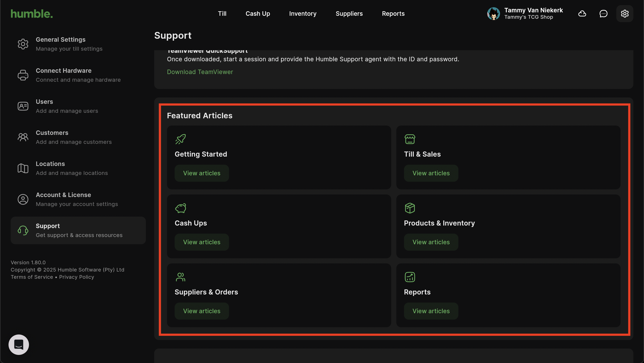
Task: Open the chat messages icon
Action: pyautogui.click(x=603, y=13)
